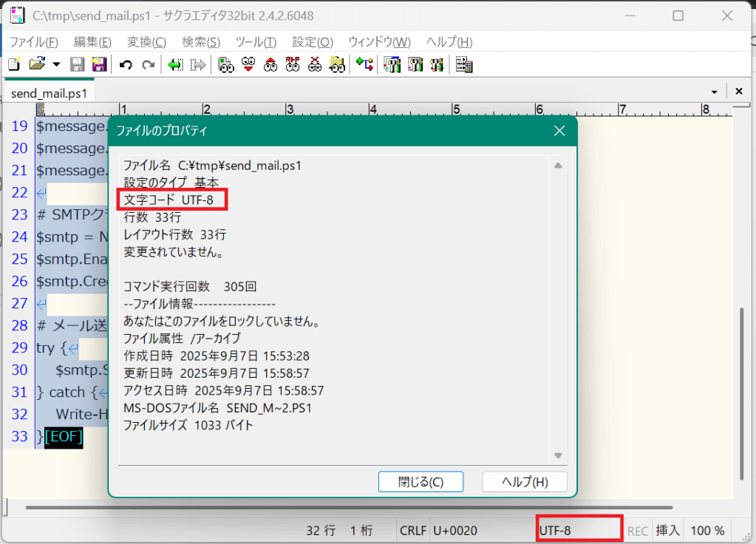Click the Find Next down-arrow icon
756x544 pixels.
pos(248,65)
